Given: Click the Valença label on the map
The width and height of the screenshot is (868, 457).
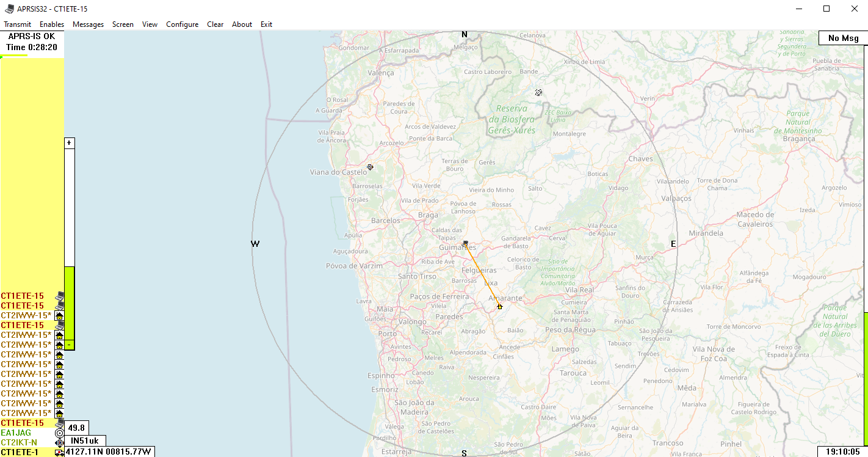Looking at the screenshot, I should pyautogui.click(x=381, y=72).
